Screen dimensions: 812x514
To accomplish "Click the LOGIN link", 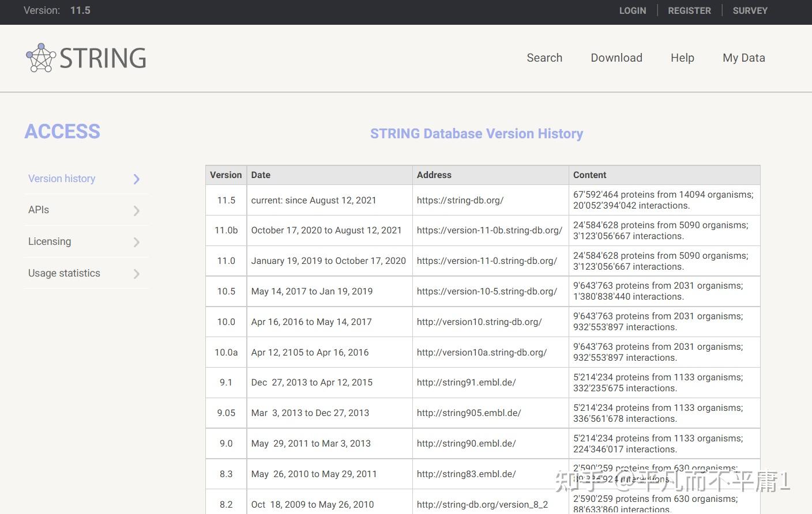I will [x=632, y=10].
